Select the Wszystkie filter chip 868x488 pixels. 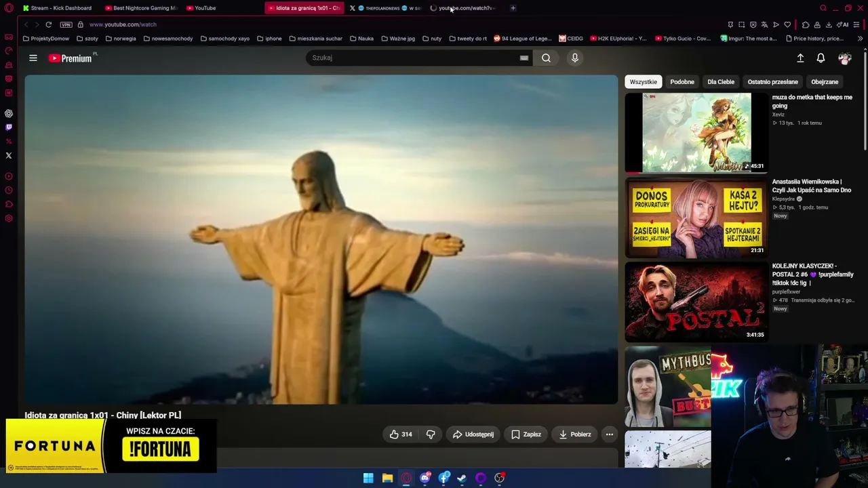tap(643, 82)
